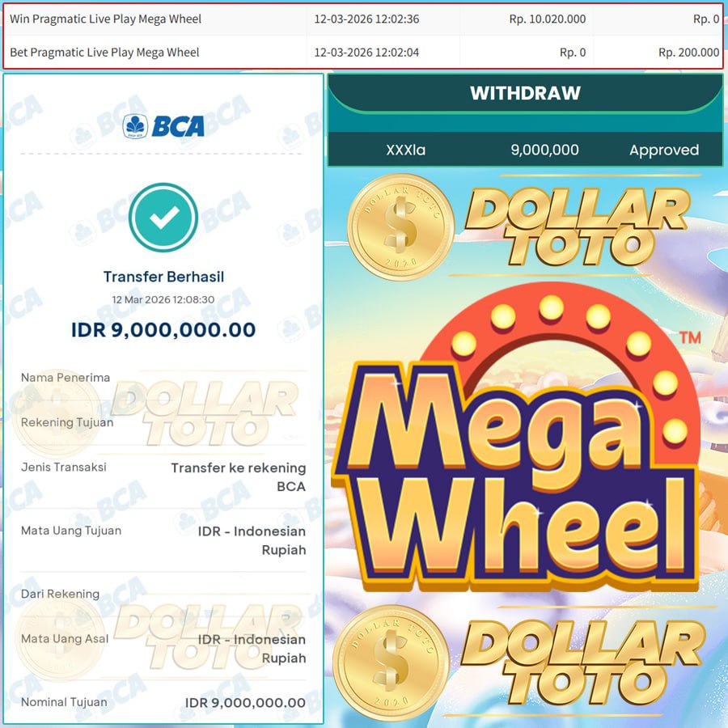Click the Rp. 10.020.000 win amount
The height and width of the screenshot is (728, 728).
548,19
